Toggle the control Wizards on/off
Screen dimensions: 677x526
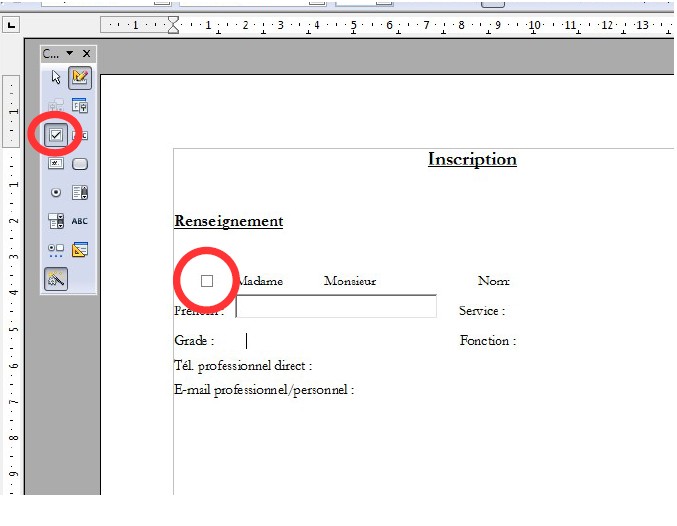pos(56,280)
